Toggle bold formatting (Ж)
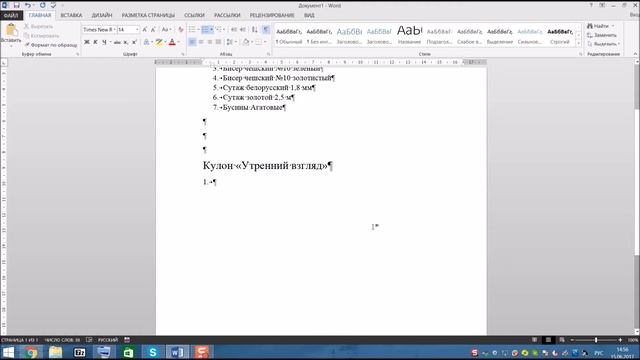The image size is (640, 360). 87,42
